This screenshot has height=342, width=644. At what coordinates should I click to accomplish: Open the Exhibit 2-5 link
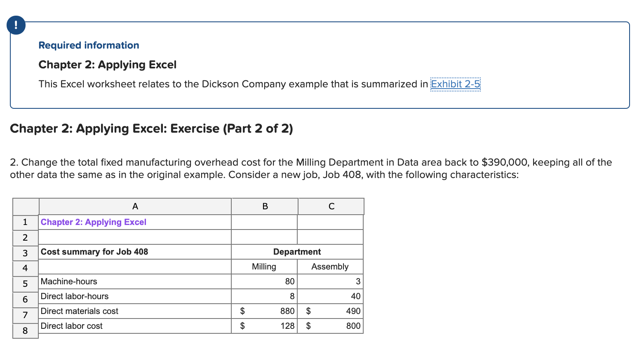coord(455,84)
